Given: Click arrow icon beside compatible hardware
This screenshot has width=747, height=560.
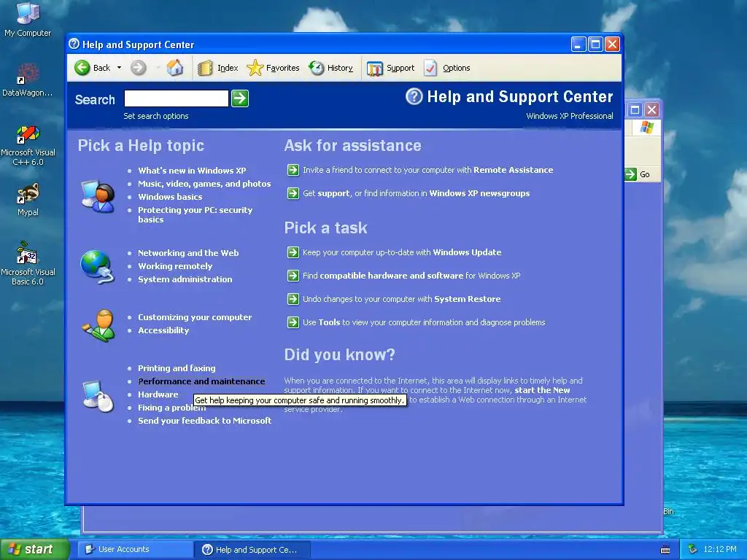Looking at the screenshot, I should click(x=293, y=276).
